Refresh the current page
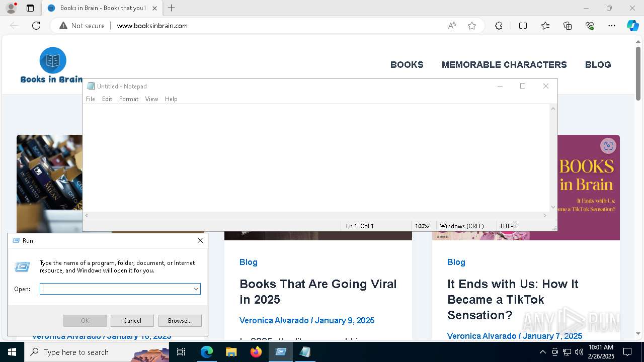Image resolution: width=644 pixels, height=362 pixels. pyautogui.click(x=36, y=26)
